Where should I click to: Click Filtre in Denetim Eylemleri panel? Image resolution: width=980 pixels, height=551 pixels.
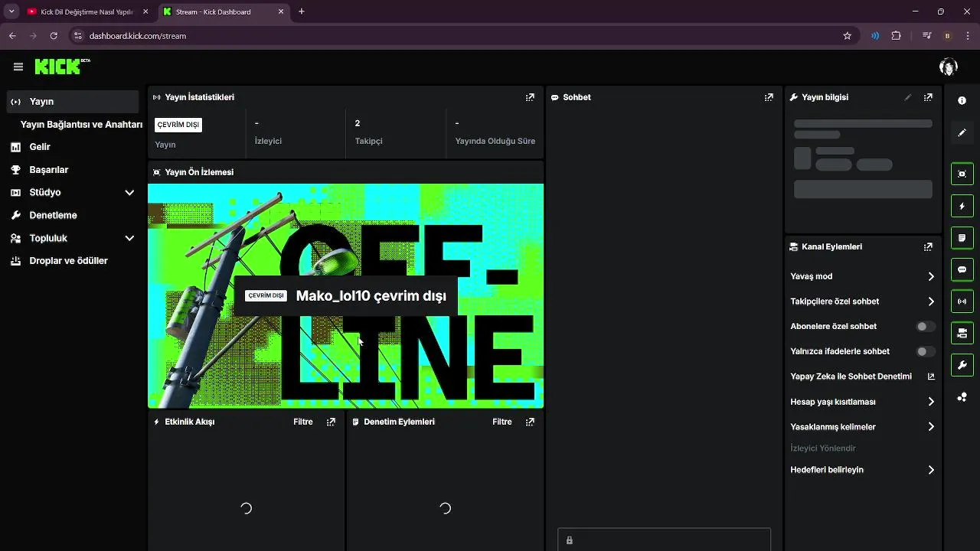502,422
